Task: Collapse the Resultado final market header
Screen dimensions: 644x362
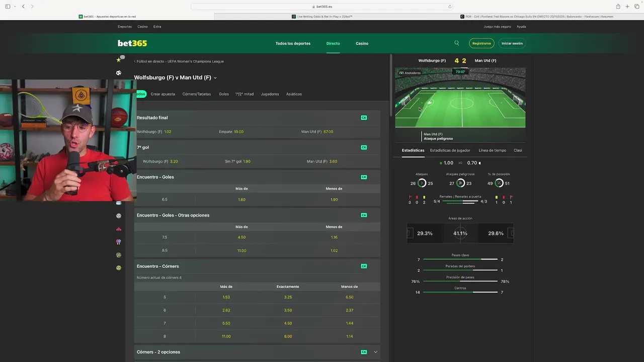Action: [x=257, y=118]
